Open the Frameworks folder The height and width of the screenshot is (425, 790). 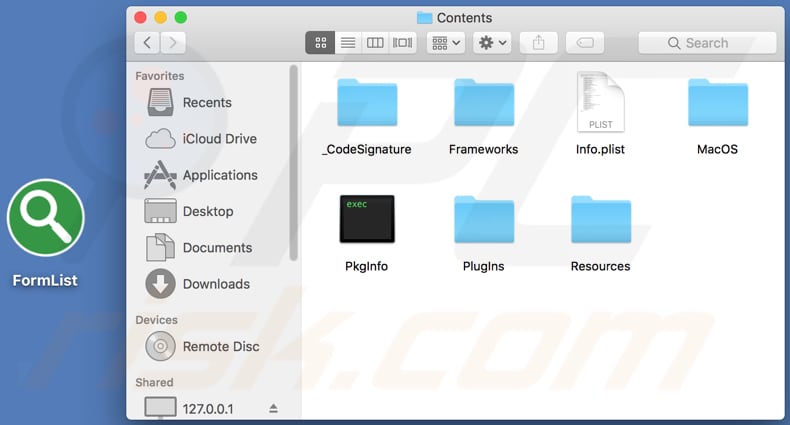pyautogui.click(x=484, y=103)
